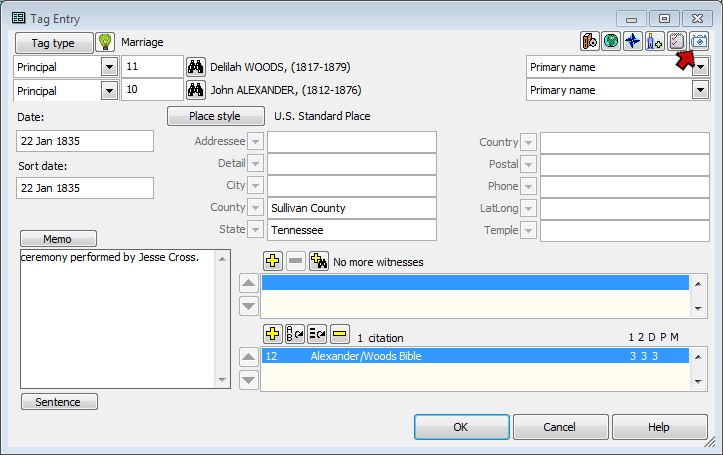The width and height of the screenshot is (723, 455).
Task: Click the binoculars icon beside Delilah WOODS
Action: click(197, 67)
